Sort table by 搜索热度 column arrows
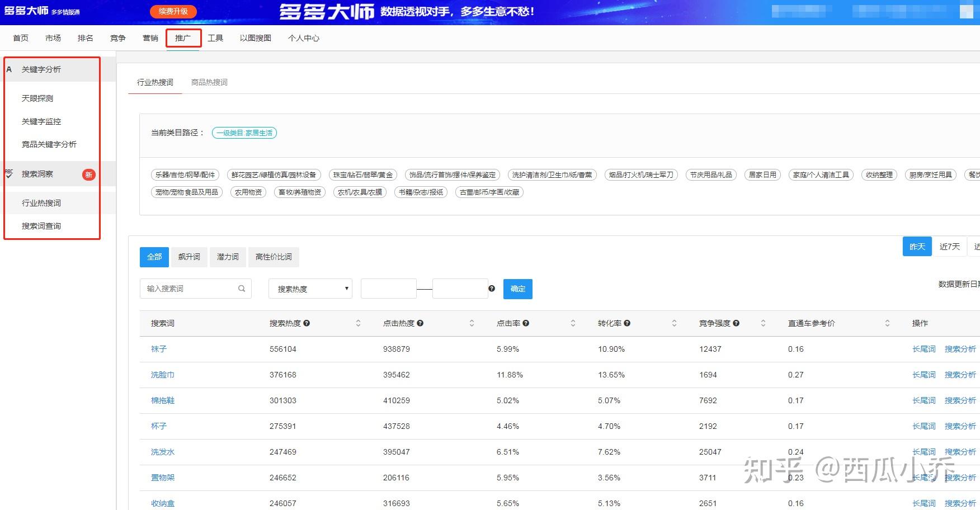This screenshot has height=510, width=980. (358, 323)
